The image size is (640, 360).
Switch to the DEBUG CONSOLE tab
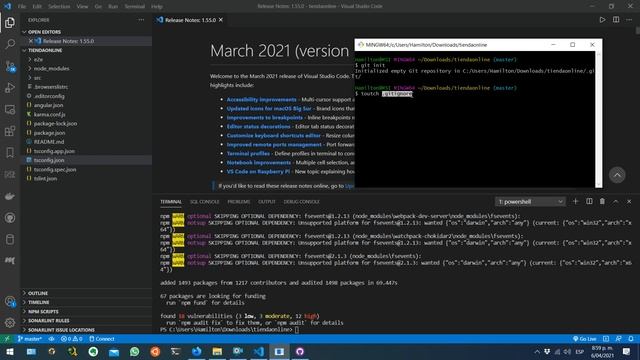pos(302,202)
